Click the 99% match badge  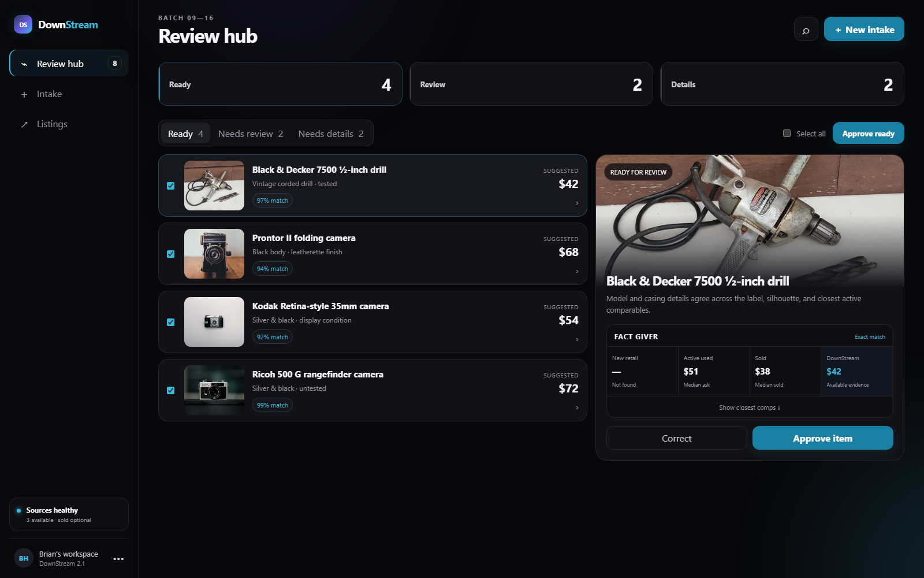pos(273,405)
